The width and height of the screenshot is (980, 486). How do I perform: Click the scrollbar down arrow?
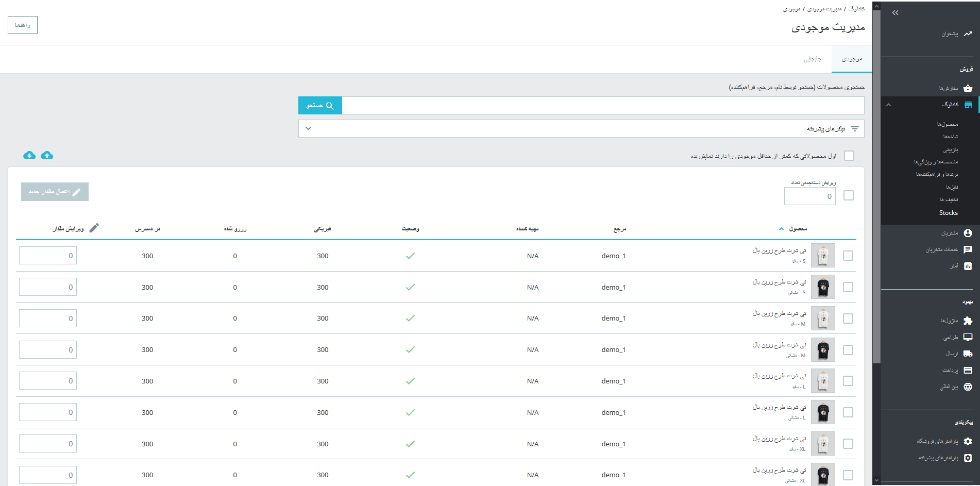tap(876, 481)
